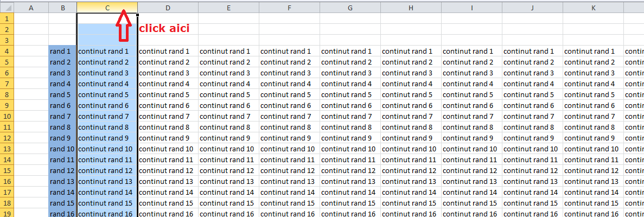Select cell H15 "continut rand 12"
The width and height of the screenshot is (644, 217).
(x=411, y=170)
